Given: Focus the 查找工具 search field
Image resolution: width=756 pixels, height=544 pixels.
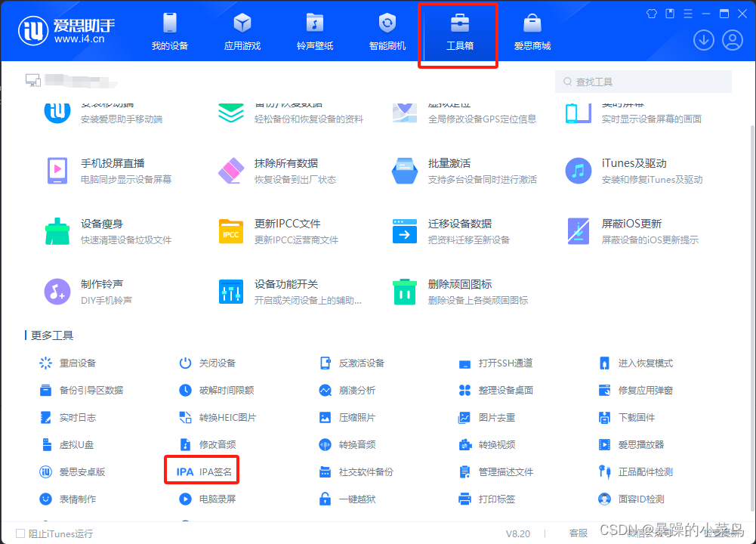Looking at the screenshot, I should click(643, 82).
